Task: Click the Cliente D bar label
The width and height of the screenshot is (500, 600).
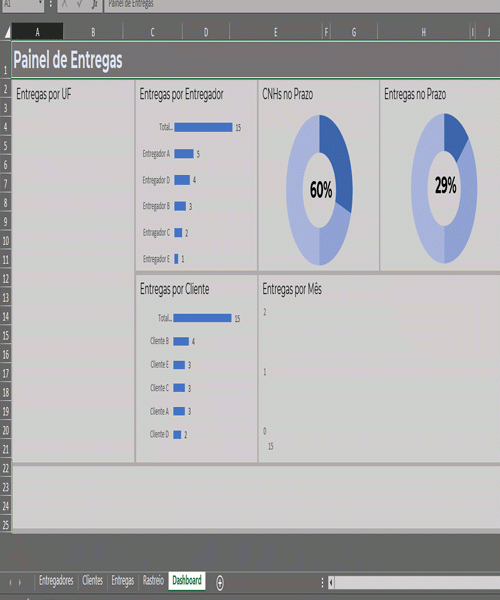Action: click(x=160, y=434)
